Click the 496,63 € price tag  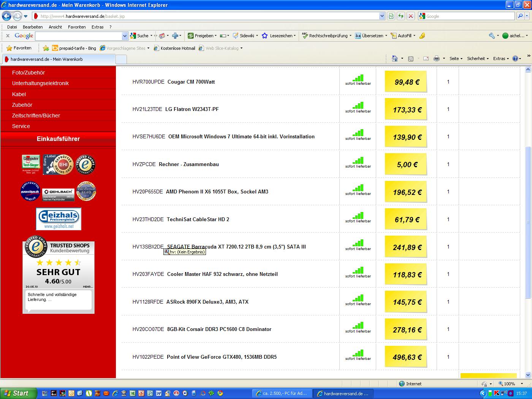click(405, 357)
